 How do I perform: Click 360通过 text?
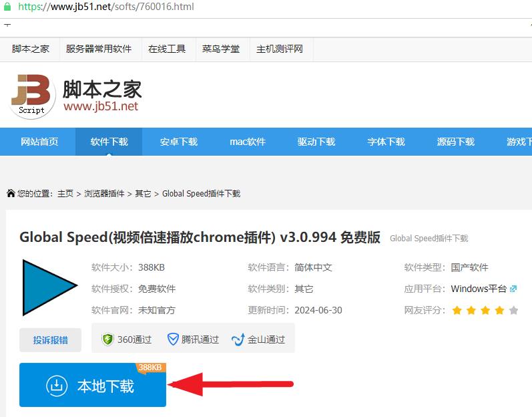click(134, 339)
